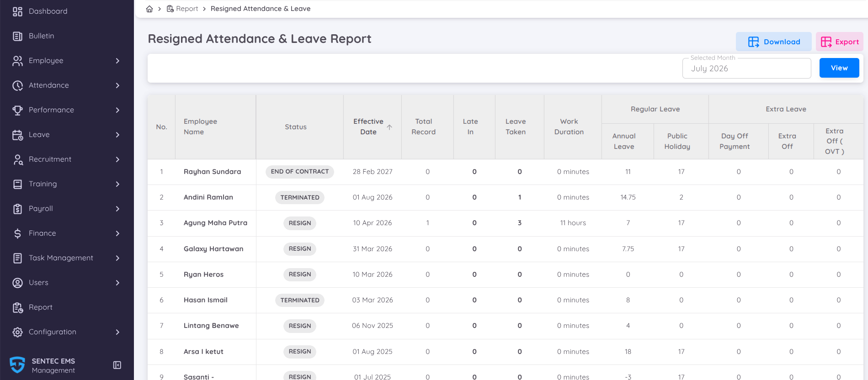Screen dimensions: 868x380
Task: Follow the Report breadcrumb link
Action: coord(187,9)
